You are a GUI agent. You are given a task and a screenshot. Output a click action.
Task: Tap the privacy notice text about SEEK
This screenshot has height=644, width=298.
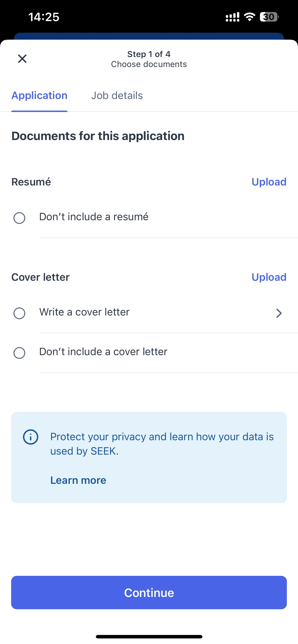point(162,444)
